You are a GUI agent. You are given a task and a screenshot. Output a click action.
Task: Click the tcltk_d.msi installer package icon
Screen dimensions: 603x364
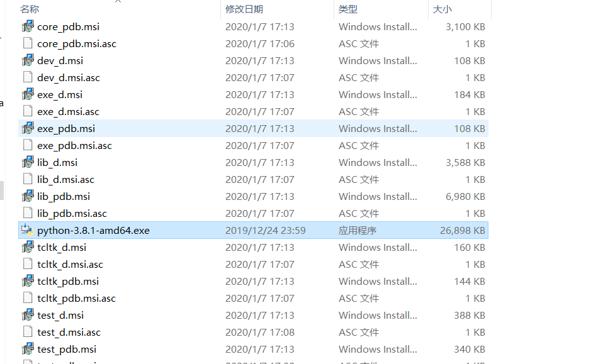pos(28,247)
